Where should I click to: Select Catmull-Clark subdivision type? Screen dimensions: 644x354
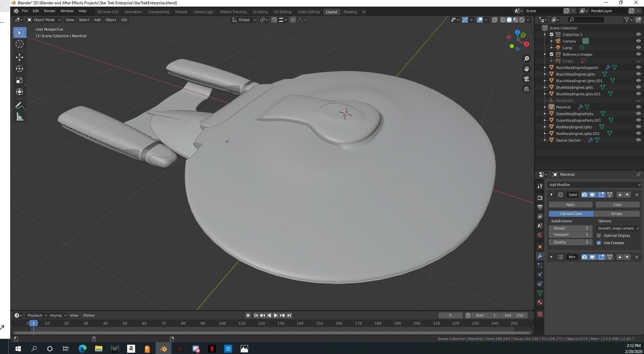571,214
